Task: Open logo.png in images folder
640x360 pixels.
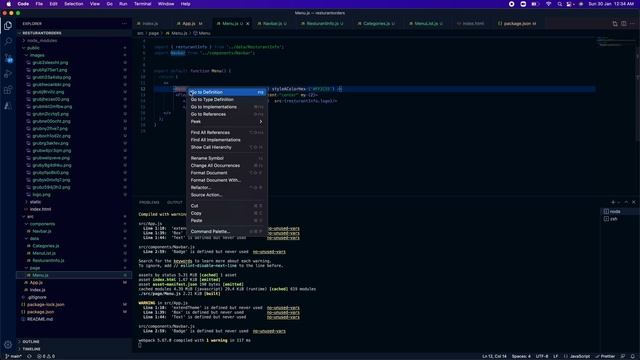Action: [41, 194]
